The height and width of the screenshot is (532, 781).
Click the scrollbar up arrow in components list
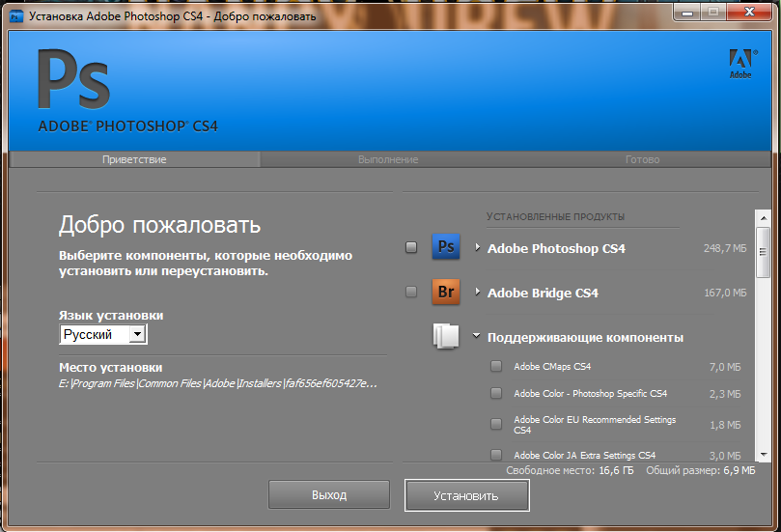pos(763,217)
